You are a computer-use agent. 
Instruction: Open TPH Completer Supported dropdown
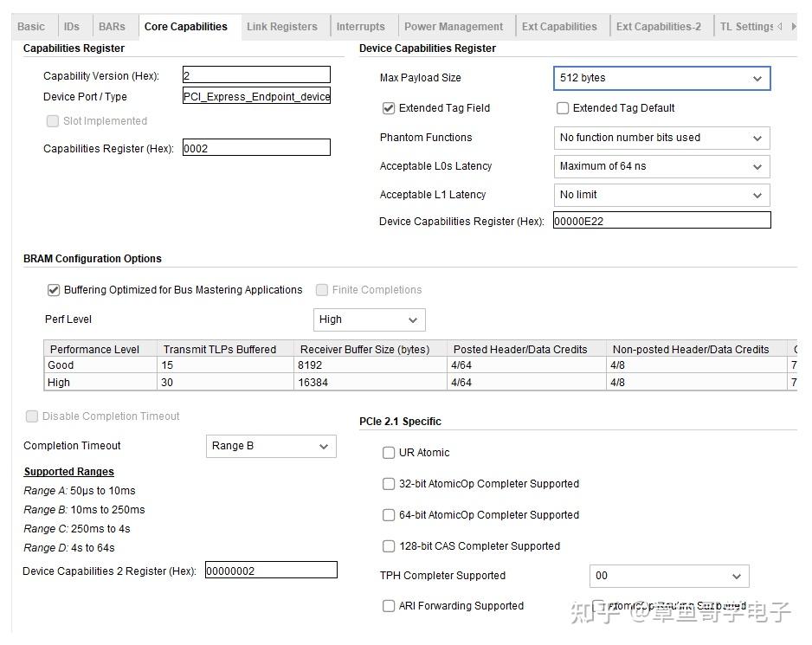(x=669, y=576)
